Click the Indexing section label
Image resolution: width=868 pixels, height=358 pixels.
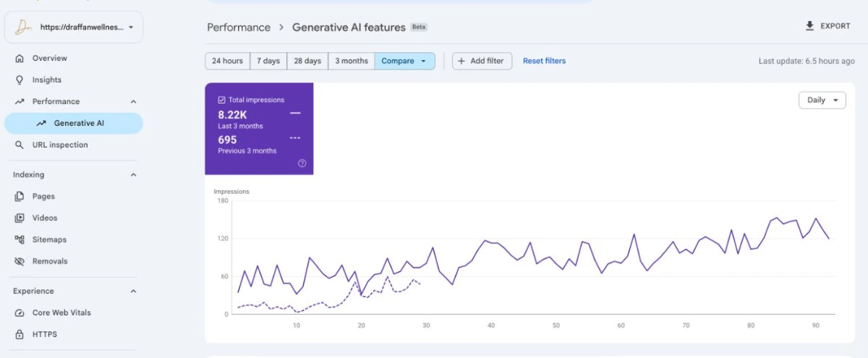(28, 175)
